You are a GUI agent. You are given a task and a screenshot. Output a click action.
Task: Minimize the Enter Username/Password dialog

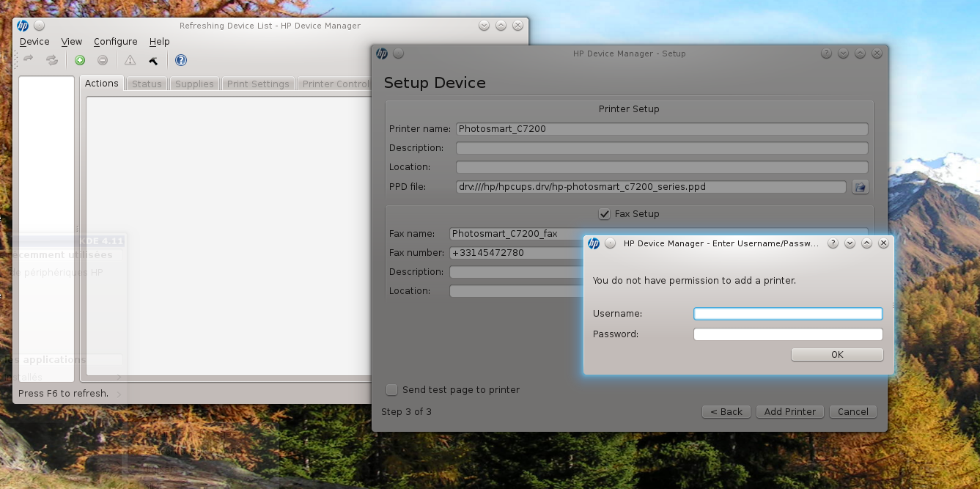(x=850, y=243)
